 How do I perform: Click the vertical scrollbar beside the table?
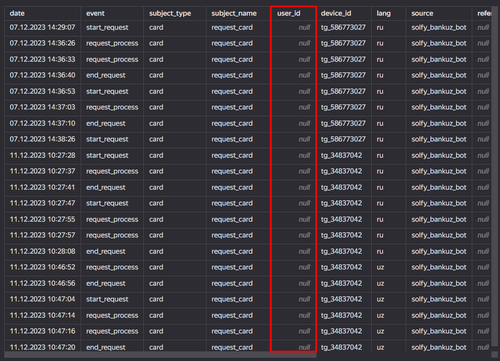point(495,177)
